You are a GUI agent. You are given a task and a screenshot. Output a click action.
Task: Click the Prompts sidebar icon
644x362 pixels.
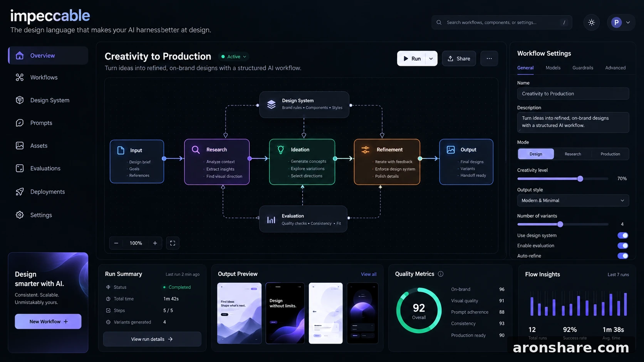point(20,123)
